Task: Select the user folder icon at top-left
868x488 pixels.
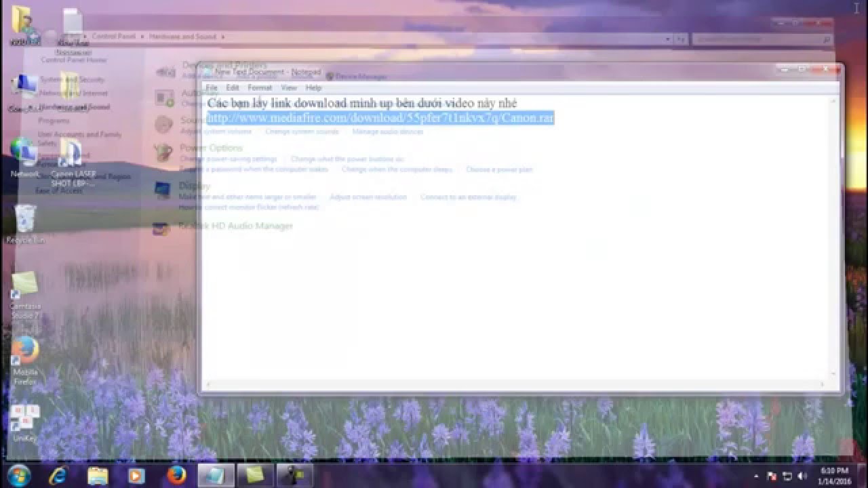Action: tap(25, 26)
